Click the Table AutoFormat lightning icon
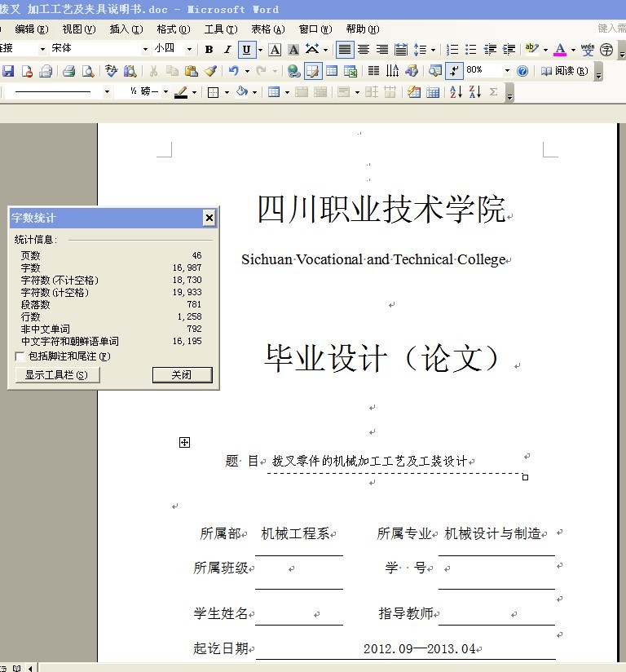The image size is (626, 672). [413, 91]
